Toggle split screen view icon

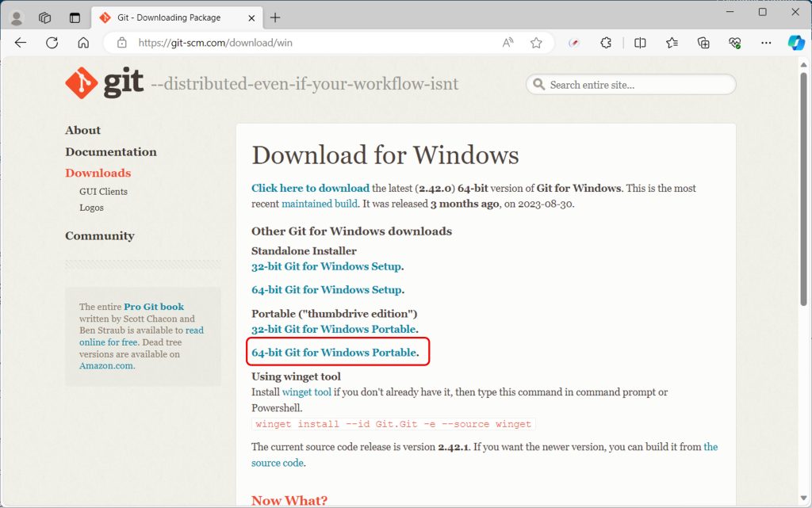click(x=640, y=43)
